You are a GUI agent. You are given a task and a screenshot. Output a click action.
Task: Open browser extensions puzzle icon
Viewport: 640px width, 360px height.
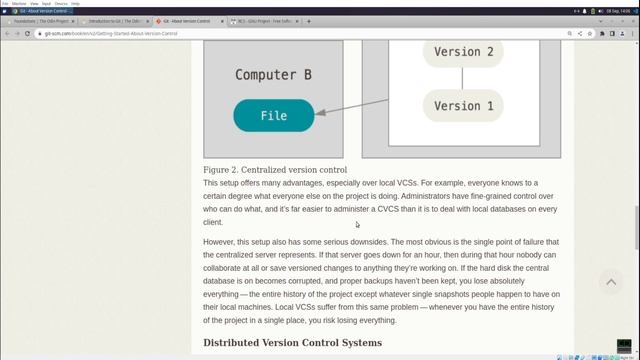(602, 33)
